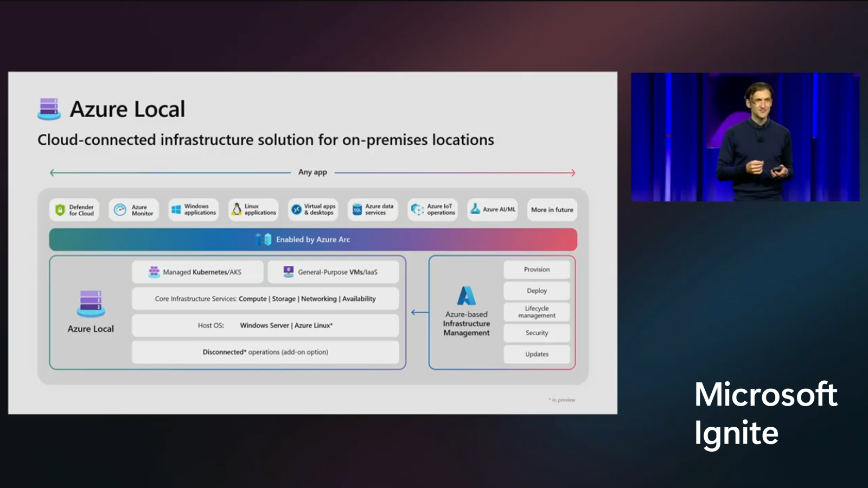Click the Enabled by Azure Arc gradient bar
This screenshot has height=488, width=868.
click(313, 240)
